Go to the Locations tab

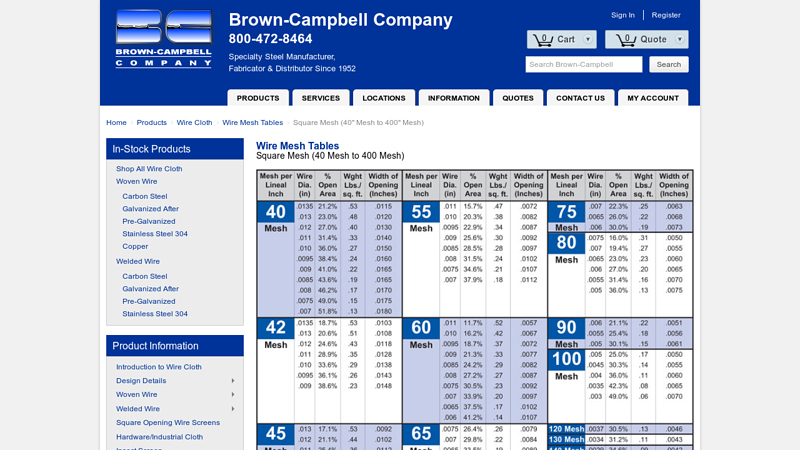384,98
